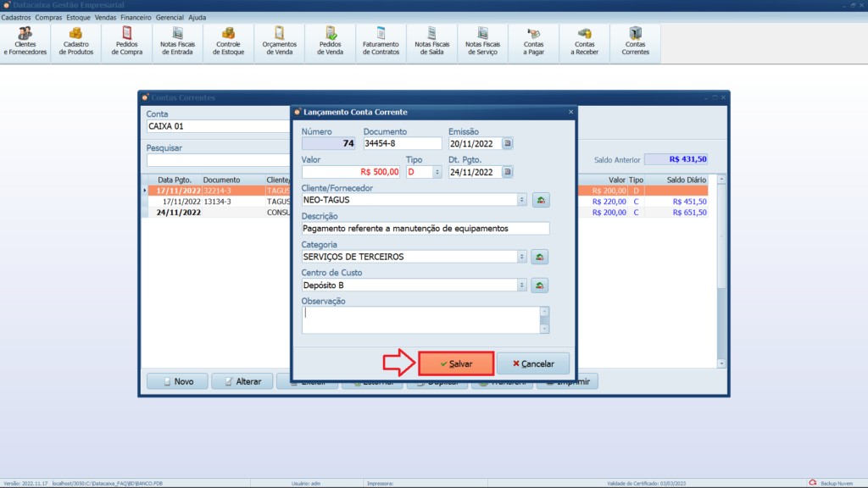Open Cadastro de Produtos module
868x488 pixels.
pos(76,41)
